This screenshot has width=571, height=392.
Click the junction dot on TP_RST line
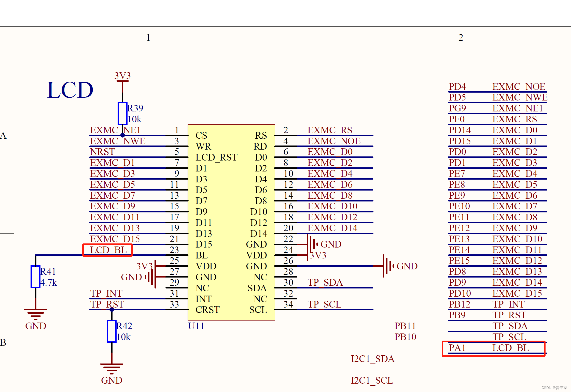(112, 310)
